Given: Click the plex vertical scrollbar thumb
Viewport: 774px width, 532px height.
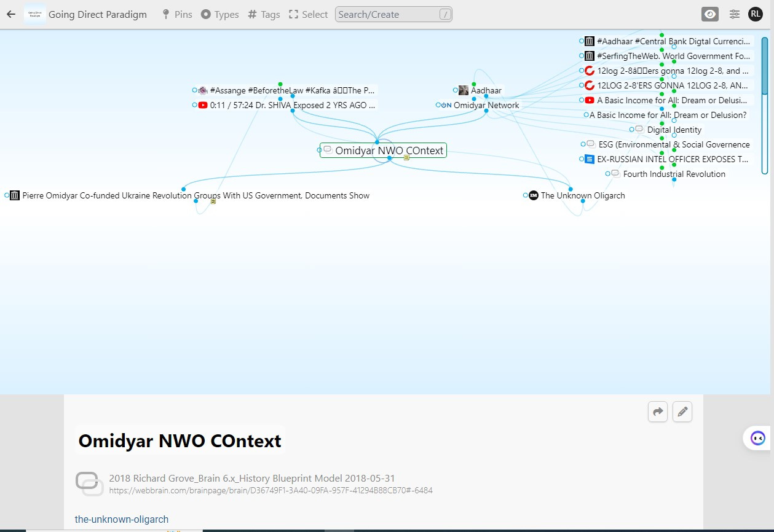Looking at the screenshot, I should [765, 66].
